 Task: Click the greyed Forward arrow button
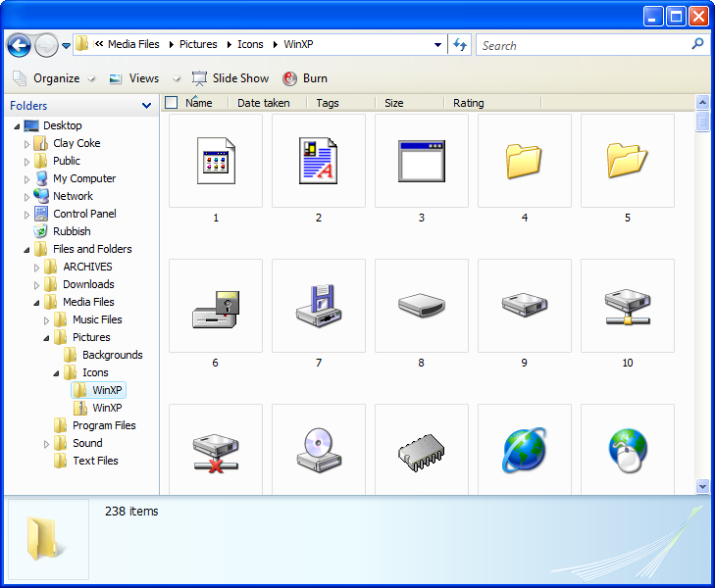[46, 45]
